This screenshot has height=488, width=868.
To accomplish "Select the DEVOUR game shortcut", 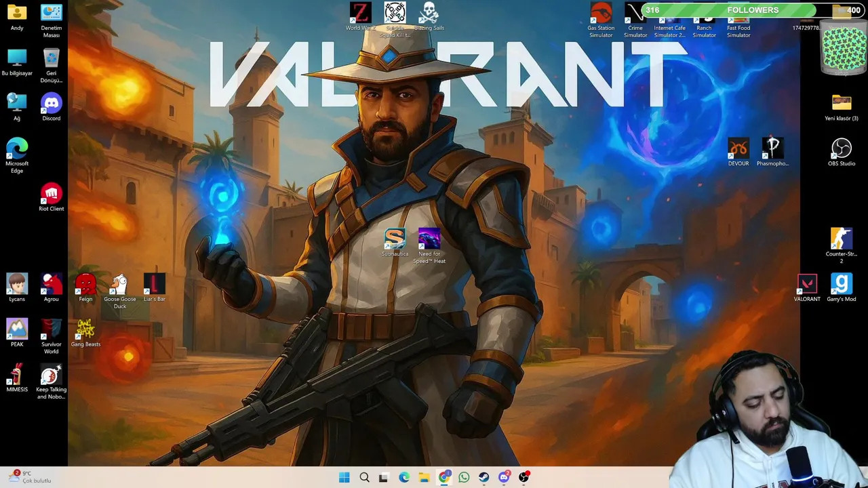I will point(738,152).
